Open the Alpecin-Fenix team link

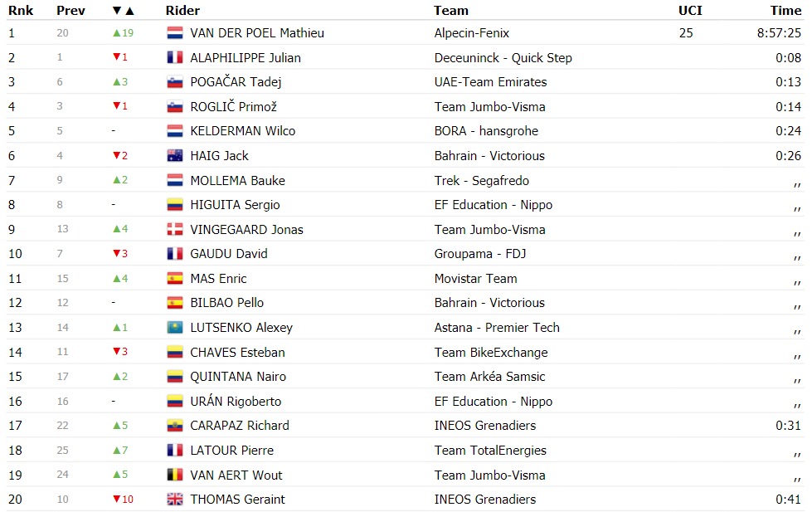pos(472,33)
